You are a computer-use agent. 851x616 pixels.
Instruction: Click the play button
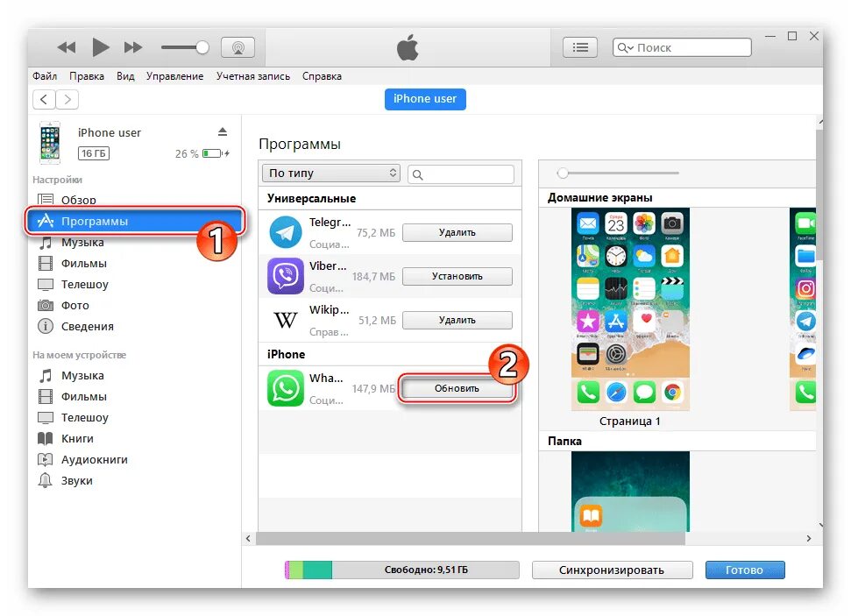tap(101, 47)
